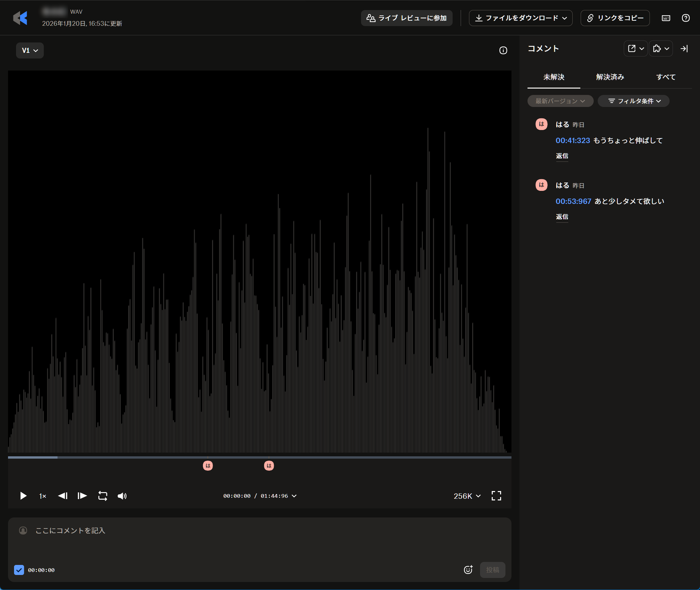The image size is (700, 590).
Task: Reply to the あと少しタメて欲しい comment
Action: 562,217
